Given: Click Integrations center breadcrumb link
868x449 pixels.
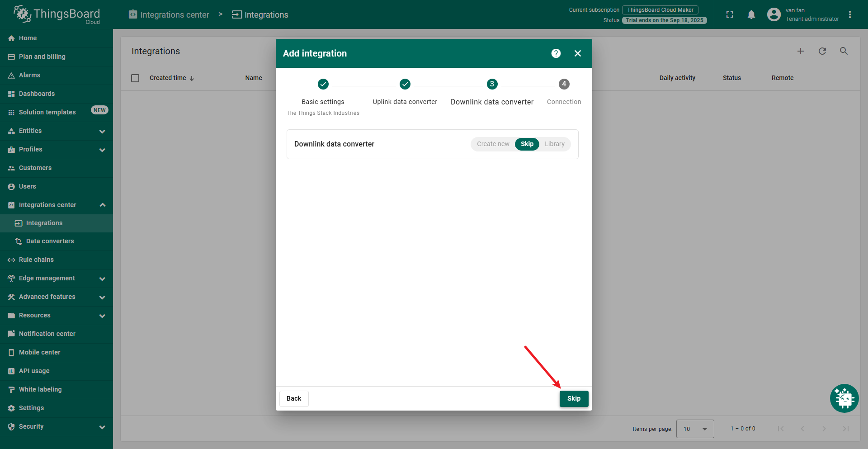Looking at the screenshot, I should click(169, 14).
